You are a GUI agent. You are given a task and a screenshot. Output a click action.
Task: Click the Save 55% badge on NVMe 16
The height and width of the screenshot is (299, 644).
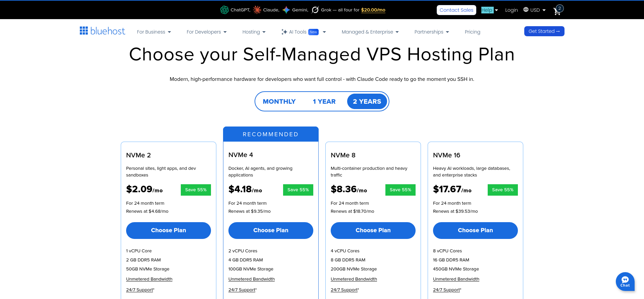tap(503, 190)
